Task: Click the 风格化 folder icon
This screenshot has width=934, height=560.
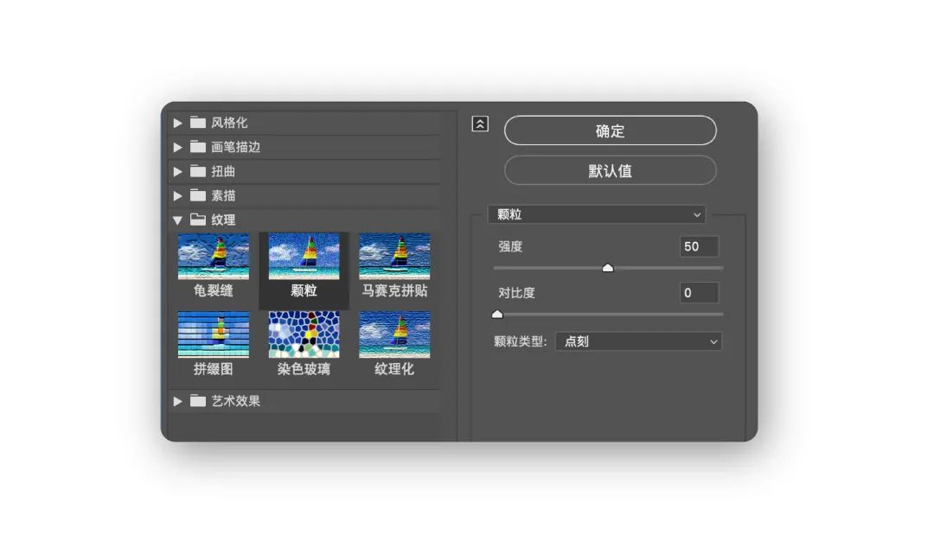Action: [198, 123]
